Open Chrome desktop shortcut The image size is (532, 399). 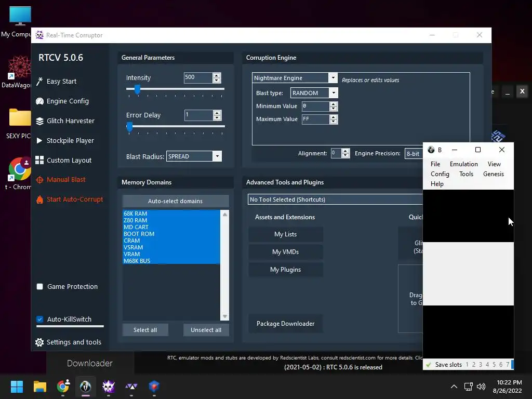(x=19, y=169)
